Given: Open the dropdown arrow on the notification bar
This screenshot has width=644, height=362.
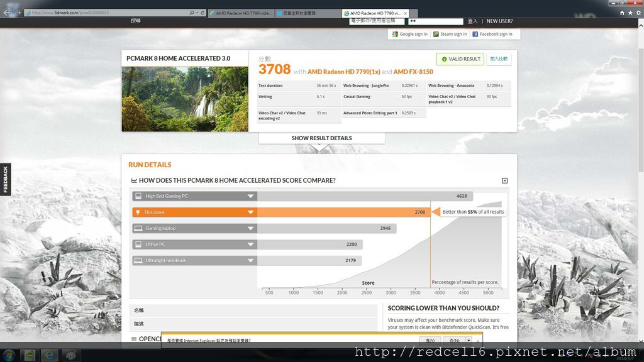Looking at the screenshot, I should (x=468, y=341).
